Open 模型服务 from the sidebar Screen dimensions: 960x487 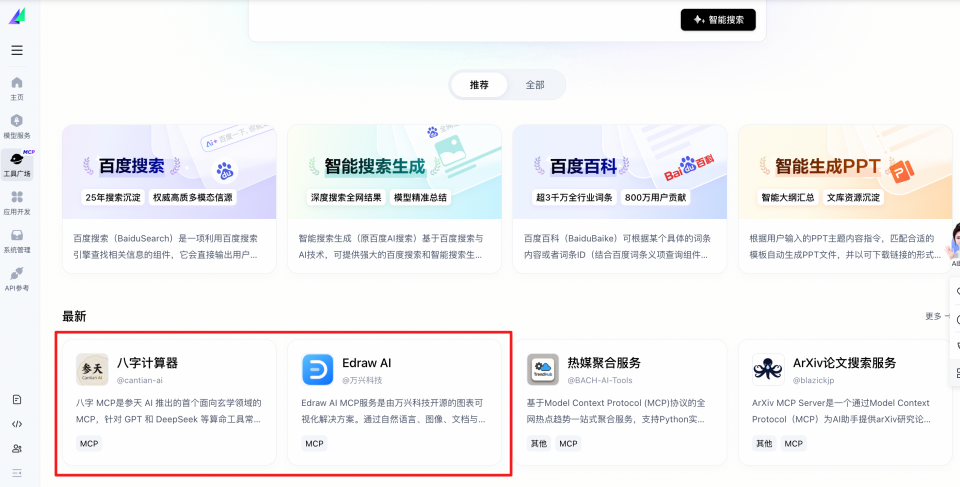click(17, 126)
